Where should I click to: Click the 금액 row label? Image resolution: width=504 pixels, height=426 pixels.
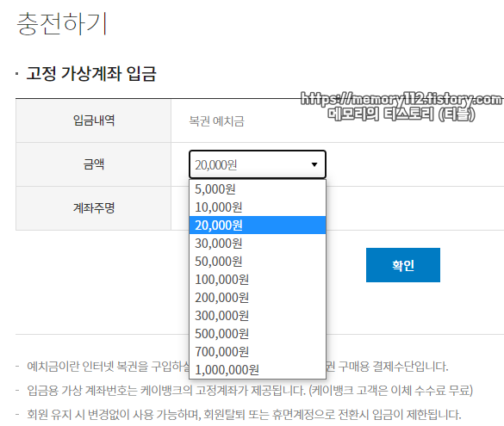tap(94, 164)
